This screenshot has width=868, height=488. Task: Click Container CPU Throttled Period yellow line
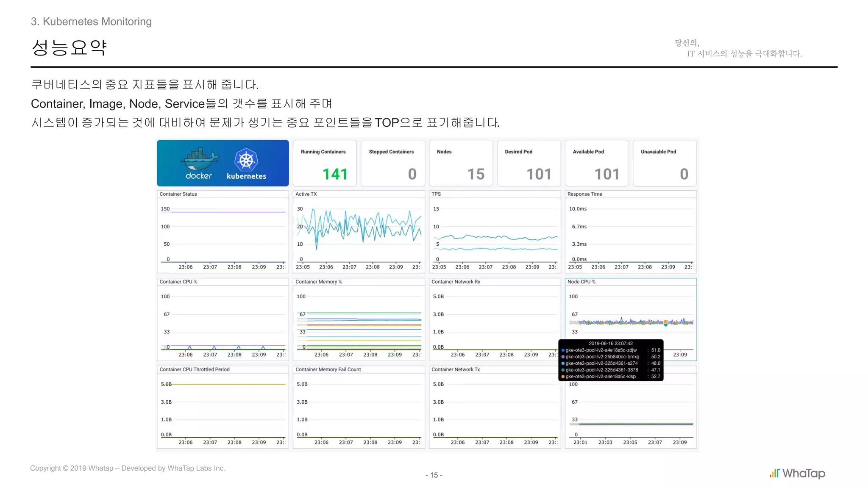tap(229, 384)
